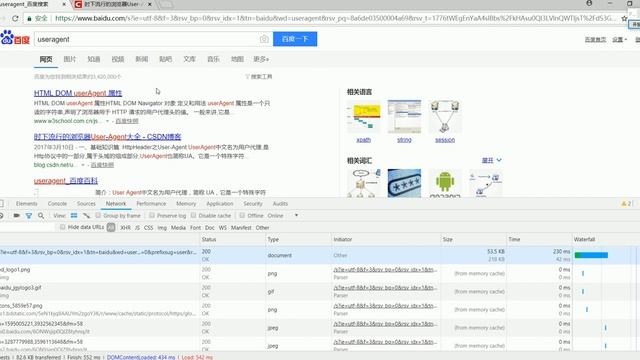Open the string related term thumbnail
The image size is (640, 360).
point(404,117)
